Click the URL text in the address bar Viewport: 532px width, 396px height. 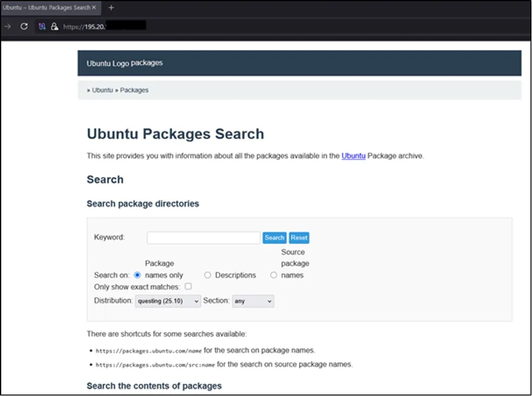(85, 27)
